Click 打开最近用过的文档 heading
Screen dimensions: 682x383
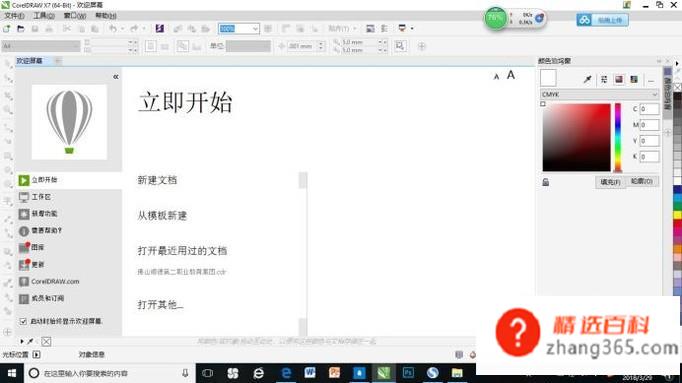182,251
